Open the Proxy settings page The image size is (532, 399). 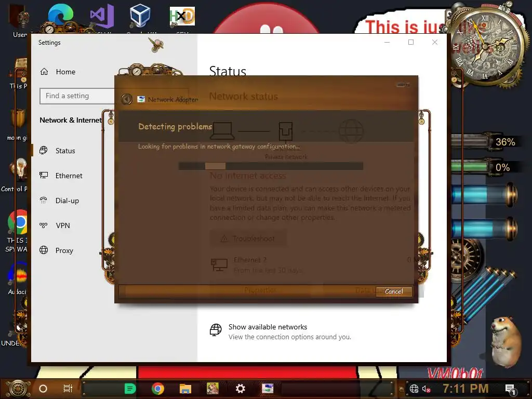click(x=64, y=250)
